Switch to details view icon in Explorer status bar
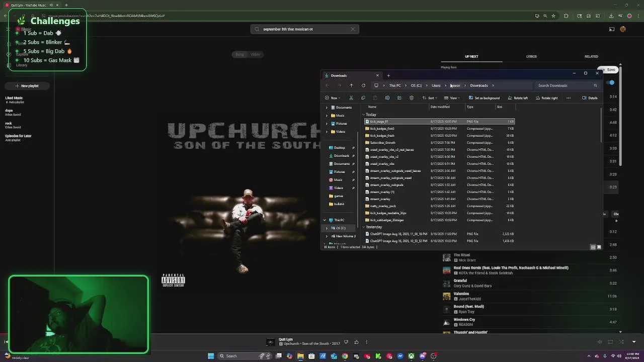644x362 pixels. pos(593,247)
